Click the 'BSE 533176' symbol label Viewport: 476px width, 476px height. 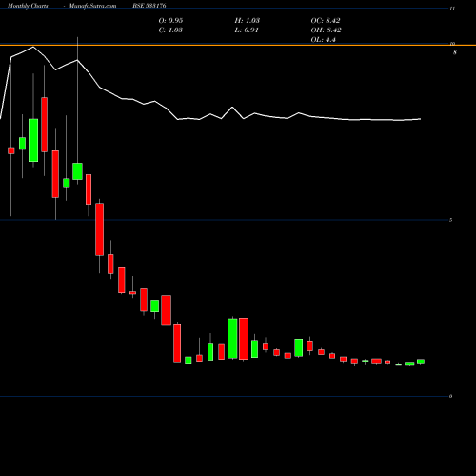[x=149, y=6]
